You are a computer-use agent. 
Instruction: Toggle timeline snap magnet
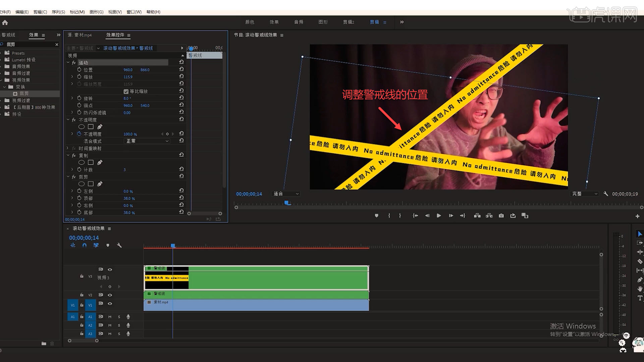(x=85, y=245)
